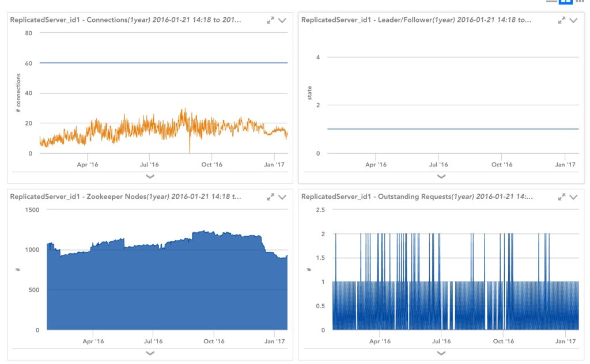Expand the Connections graph to full screen
The image size is (590, 364).
click(270, 20)
